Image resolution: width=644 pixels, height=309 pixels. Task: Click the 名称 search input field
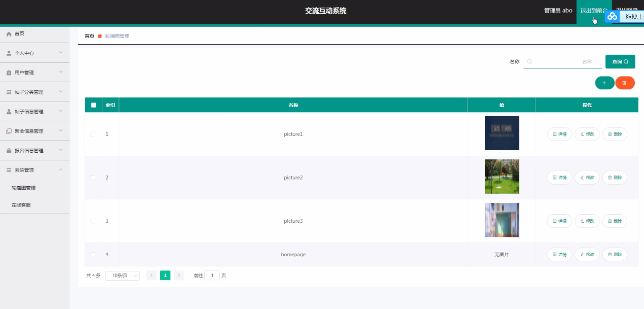click(x=561, y=61)
